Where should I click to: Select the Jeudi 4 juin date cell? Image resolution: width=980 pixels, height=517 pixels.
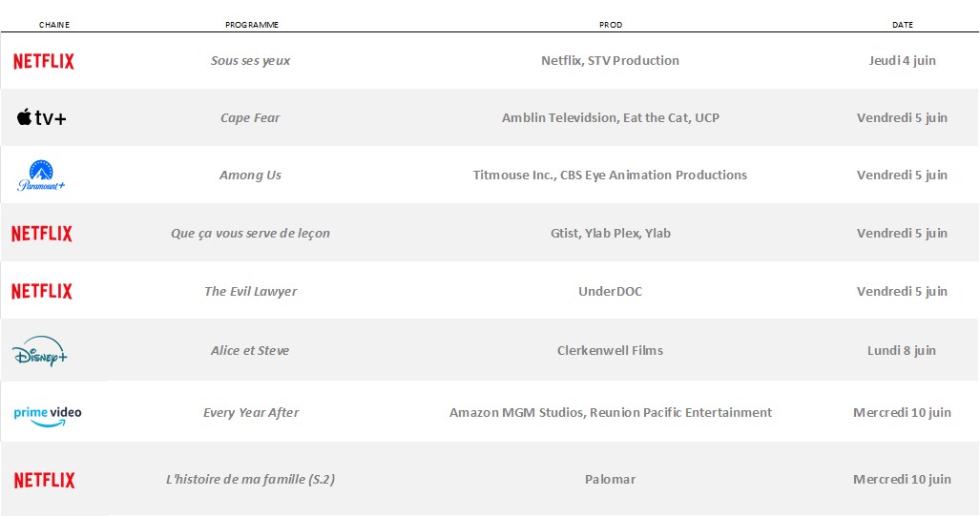[x=902, y=60]
